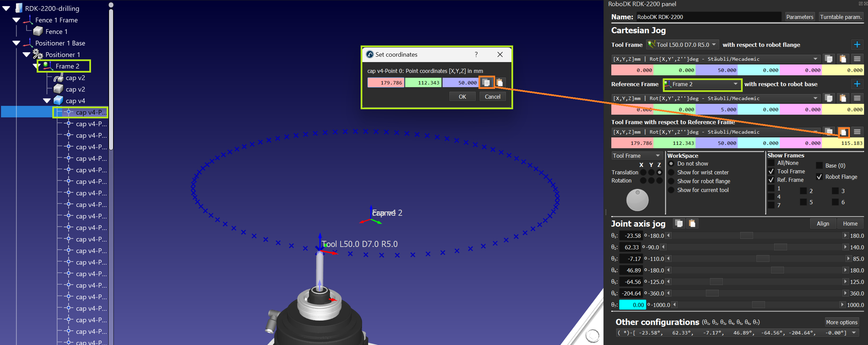Click the θ1 joint slider handle

[x=746, y=235]
